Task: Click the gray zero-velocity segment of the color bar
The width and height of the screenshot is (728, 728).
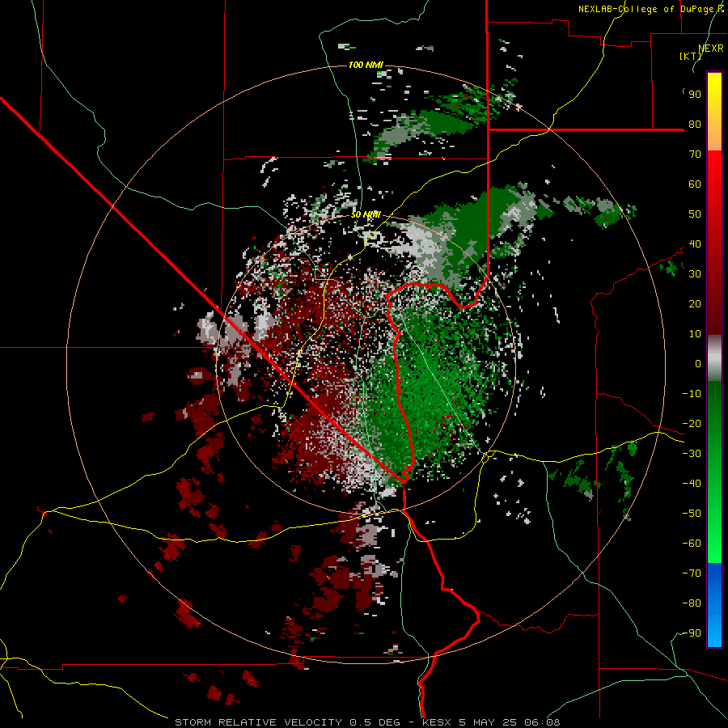Action: point(714,358)
